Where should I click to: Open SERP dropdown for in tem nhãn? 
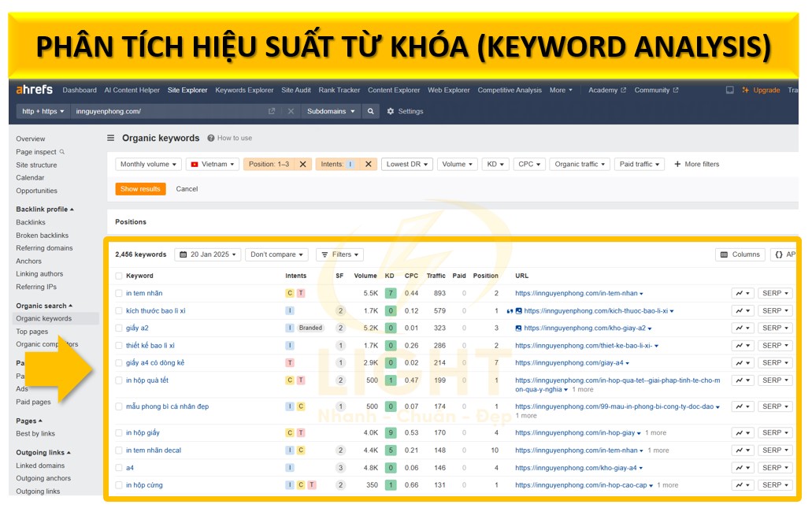(x=775, y=293)
